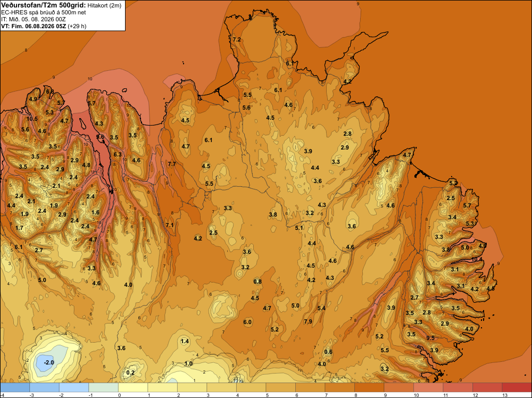
Task: Select the legend swatch between 0 and 1
Action: coord(133,387)
